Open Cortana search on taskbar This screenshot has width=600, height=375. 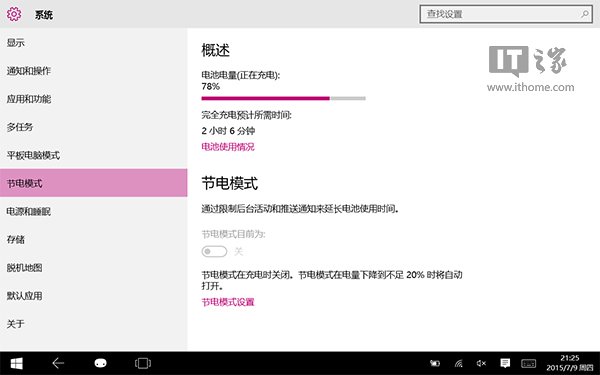(100, 363)
